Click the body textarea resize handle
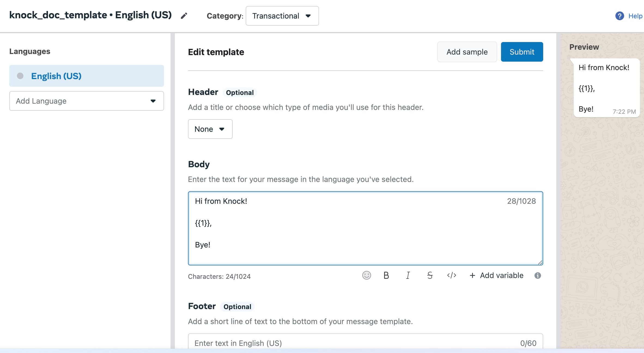 (x=540, y=263)
